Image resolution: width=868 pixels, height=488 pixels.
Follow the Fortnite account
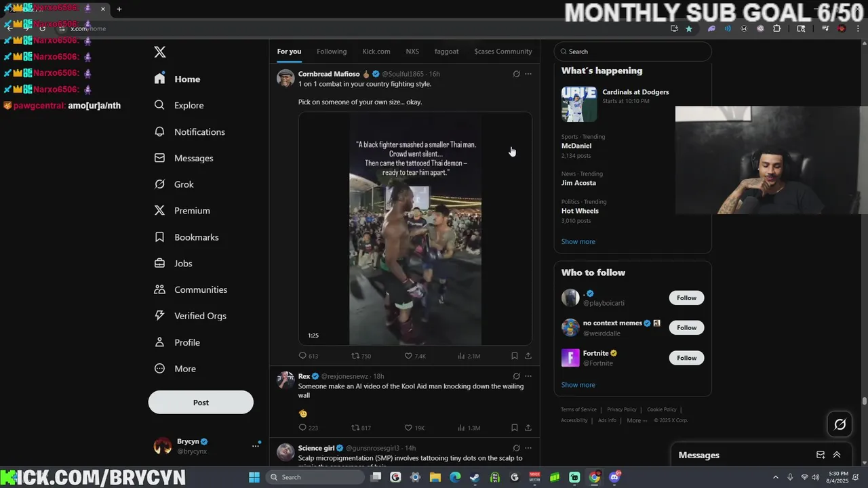[x=686, y=358]
